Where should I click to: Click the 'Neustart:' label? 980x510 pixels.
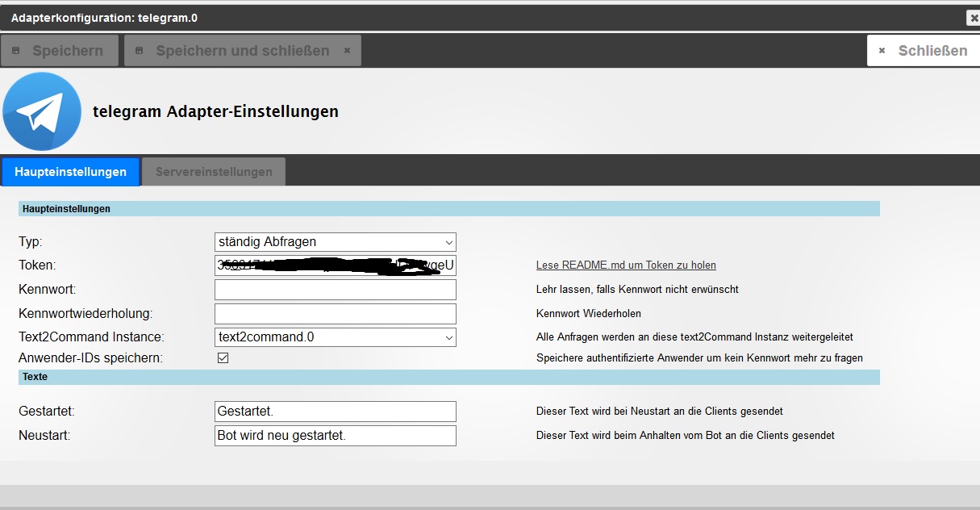coord(44,435)
